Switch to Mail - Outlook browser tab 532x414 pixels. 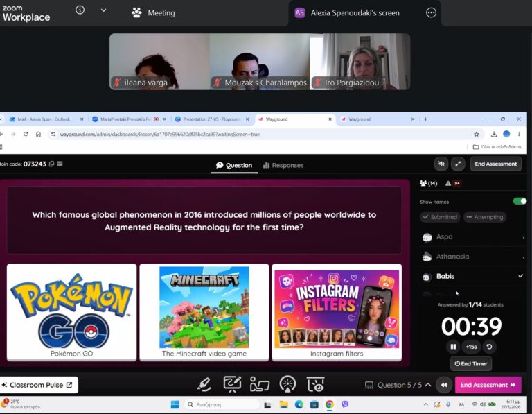pos(44,119)
